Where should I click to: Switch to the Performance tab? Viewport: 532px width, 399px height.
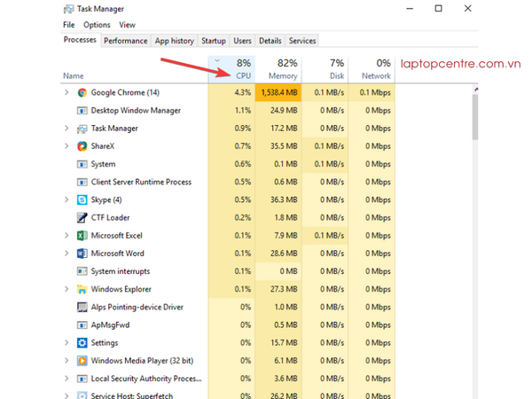tap(125, 41)
